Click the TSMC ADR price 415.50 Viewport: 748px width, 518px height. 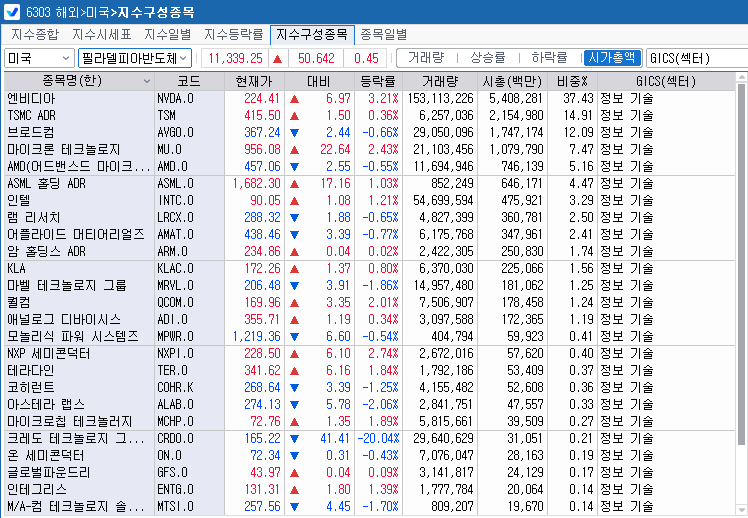pos(262,115)
